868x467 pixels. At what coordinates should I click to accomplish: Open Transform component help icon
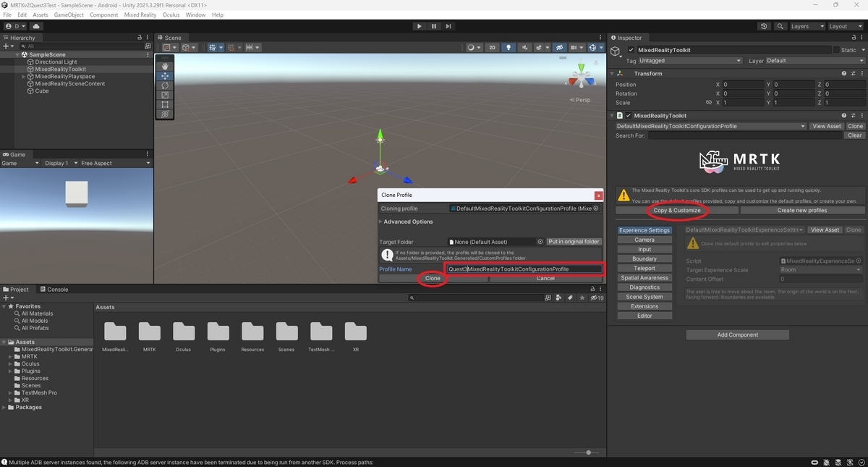coord(844,73)
